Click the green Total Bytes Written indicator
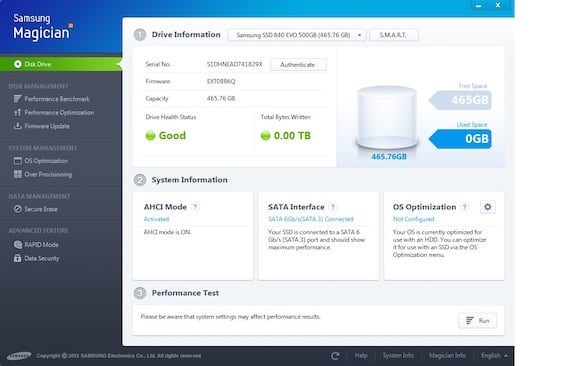This screenshot has width=579, height=366. pos(265,136)
